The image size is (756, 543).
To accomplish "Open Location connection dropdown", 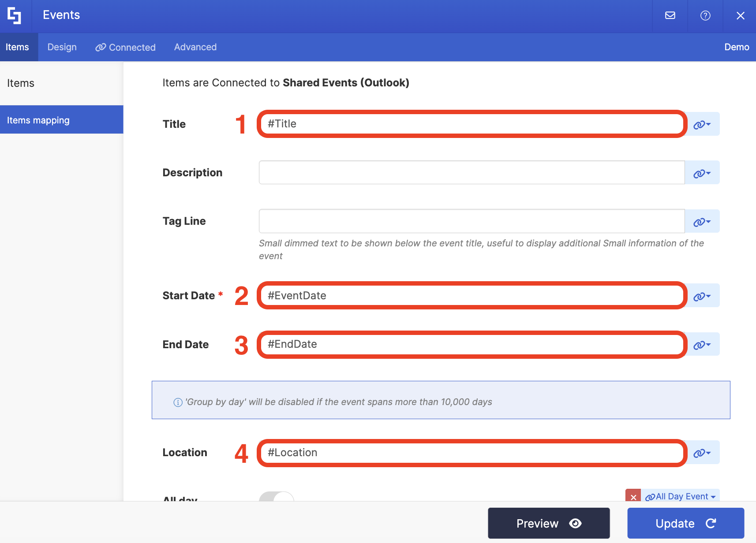I will click(x=702, y=453).
